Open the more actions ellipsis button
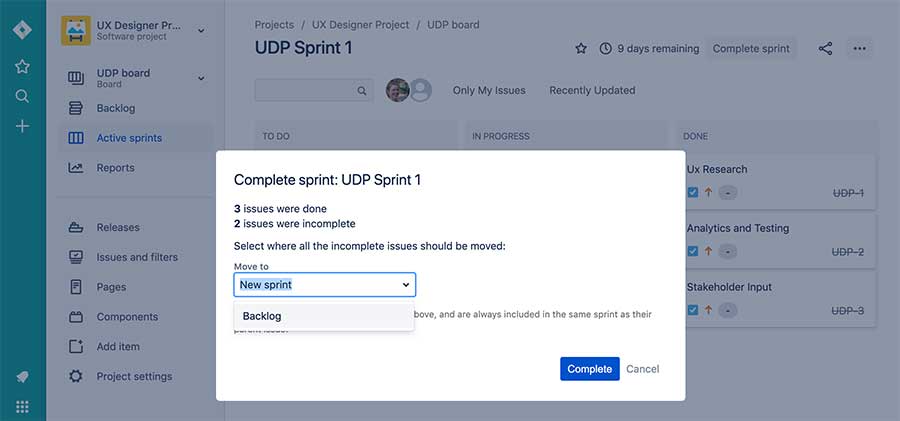This screenshot has width=900, height=421. click(x=859, y=48)
